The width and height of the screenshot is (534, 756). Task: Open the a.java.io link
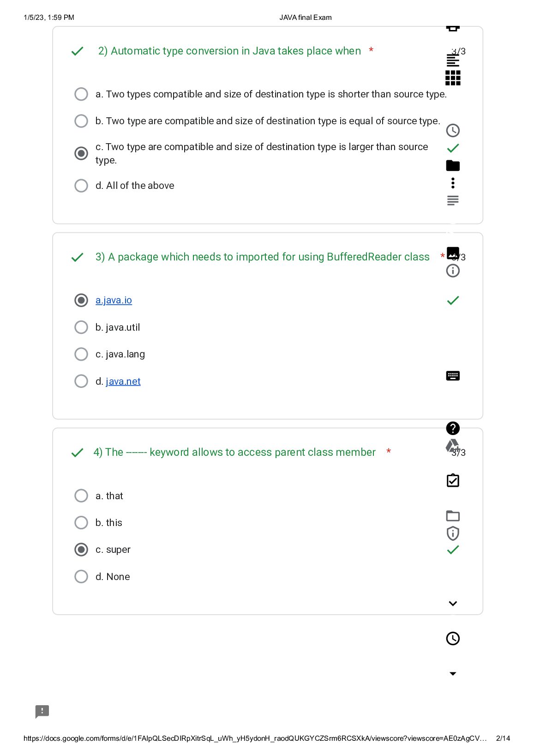(x=114, y=300)
